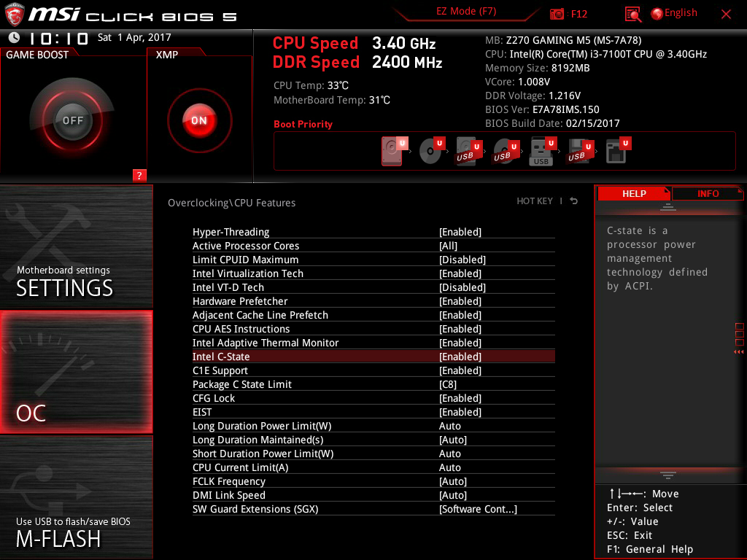Change Active Processor Cores value All

pos(448,246)
